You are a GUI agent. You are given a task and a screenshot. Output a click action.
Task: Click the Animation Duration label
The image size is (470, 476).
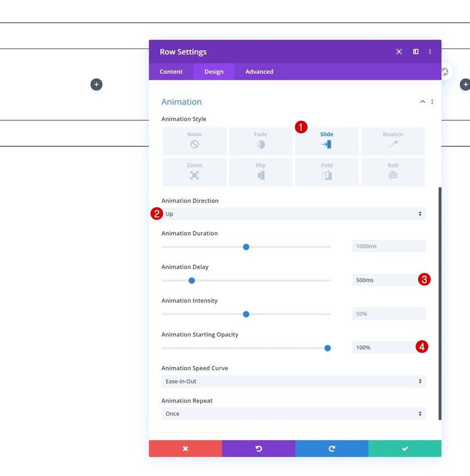(190, 233)
